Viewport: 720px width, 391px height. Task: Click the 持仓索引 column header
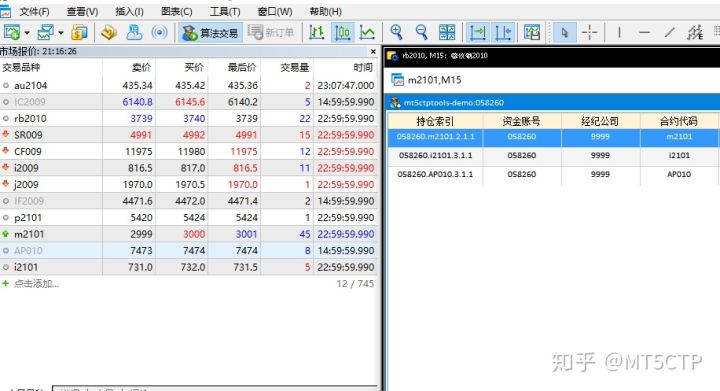coord(435,121)
